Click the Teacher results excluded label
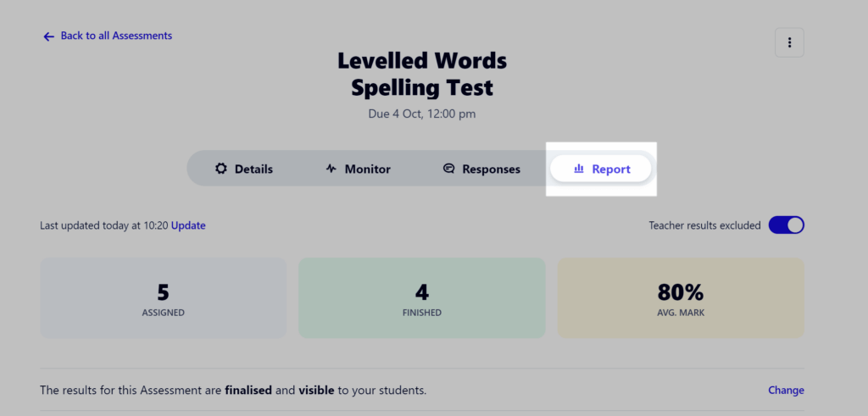The width and height of the screenshot is (868, 416). tap(704, 225)
